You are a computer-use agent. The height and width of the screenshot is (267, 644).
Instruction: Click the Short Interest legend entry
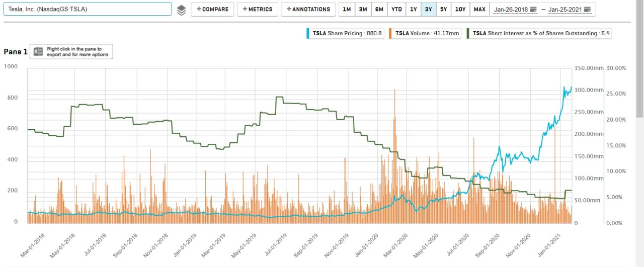click(540, 33)
